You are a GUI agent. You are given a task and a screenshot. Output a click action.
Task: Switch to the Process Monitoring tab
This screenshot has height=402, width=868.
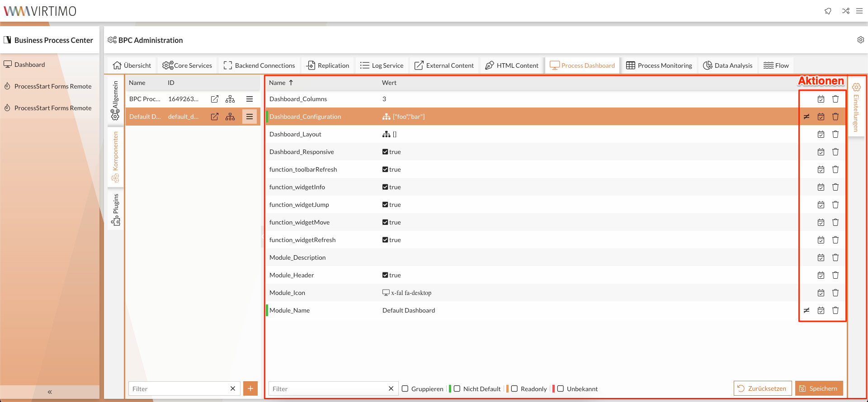pyautogui.click(x=659, y=65)
